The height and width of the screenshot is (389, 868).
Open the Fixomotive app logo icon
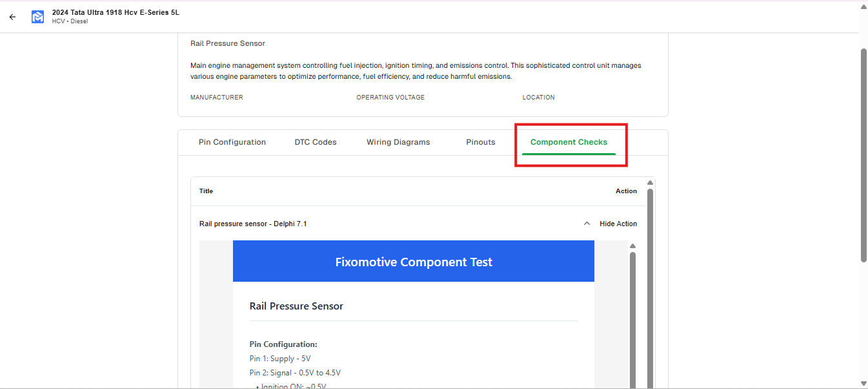[x=37, y=16]
